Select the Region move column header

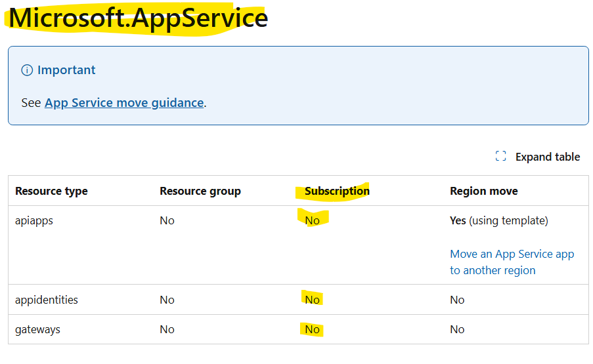(484, 191)
